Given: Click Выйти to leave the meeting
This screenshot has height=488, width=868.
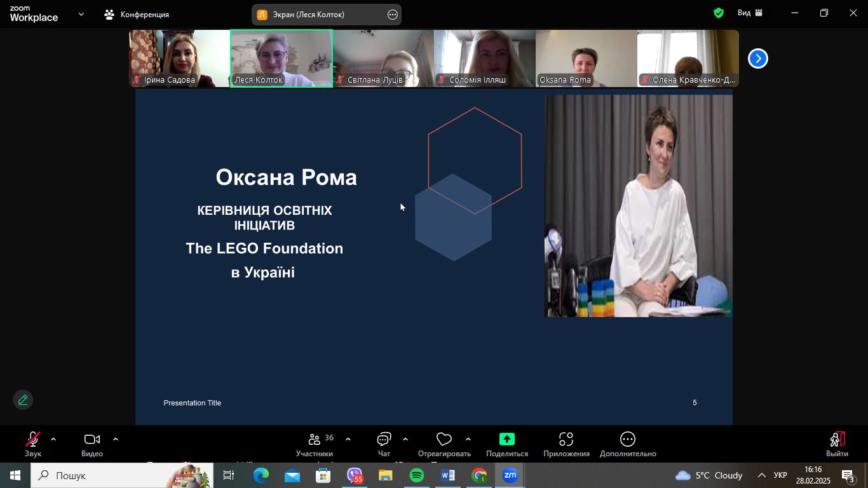Looking at the screenshot, I should pyautogui.click(x=837, y=444).
